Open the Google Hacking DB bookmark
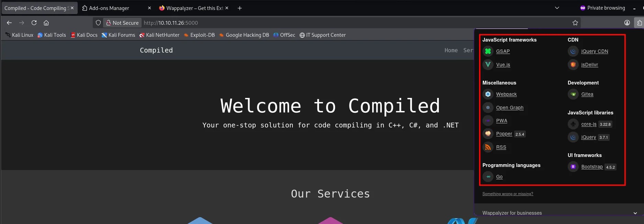This screenshot has width=644, height=224. [x=244, y=35]
